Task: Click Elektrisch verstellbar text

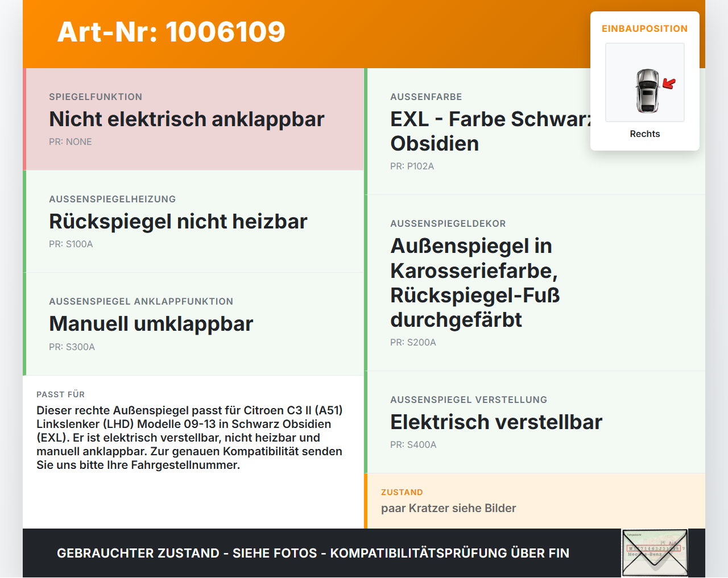Action: pyautogui.click(x=497, y=422)
